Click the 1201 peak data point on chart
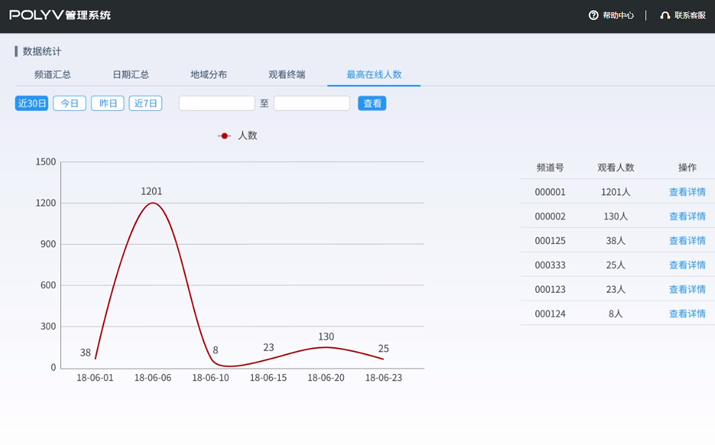Image resolution: width=715 pixels, height=445 pixels. pos(152,203)
